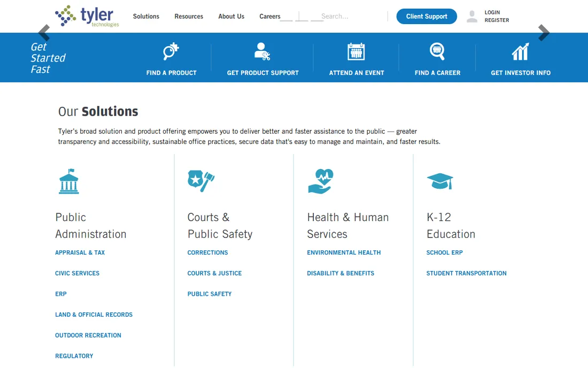Open COURTS & JUSTICE link
The width and height of the screenshot is (588, 368).
[x=214, y=273]
